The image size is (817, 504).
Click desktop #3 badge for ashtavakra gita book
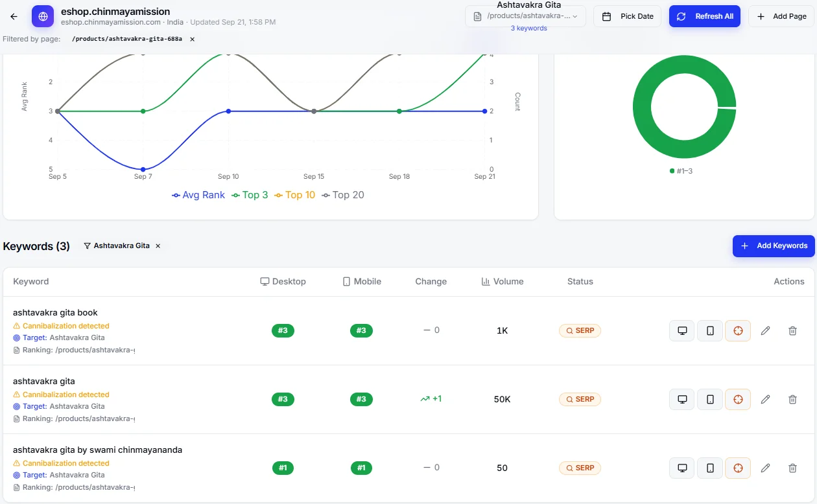click(283, 330)
